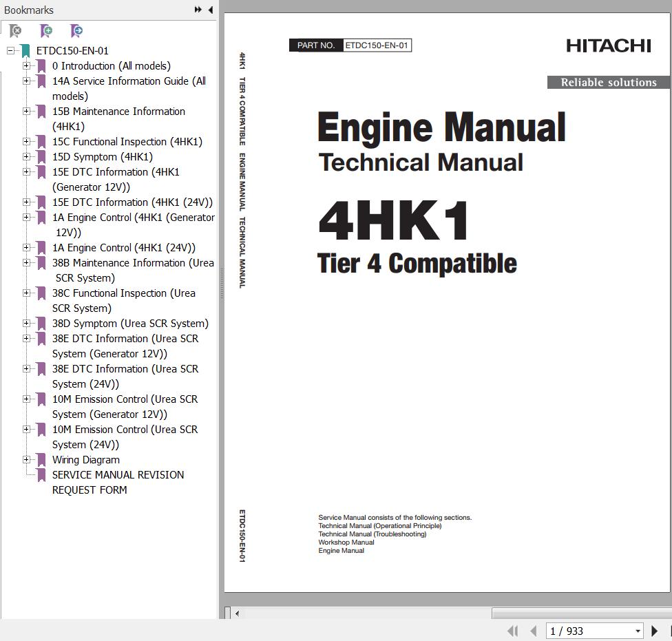Viewport: 672px width, 641px height.
Task: Expand 1A Engine Control (4HK1 (24V)) bookmark
Action: coord(27,247)
